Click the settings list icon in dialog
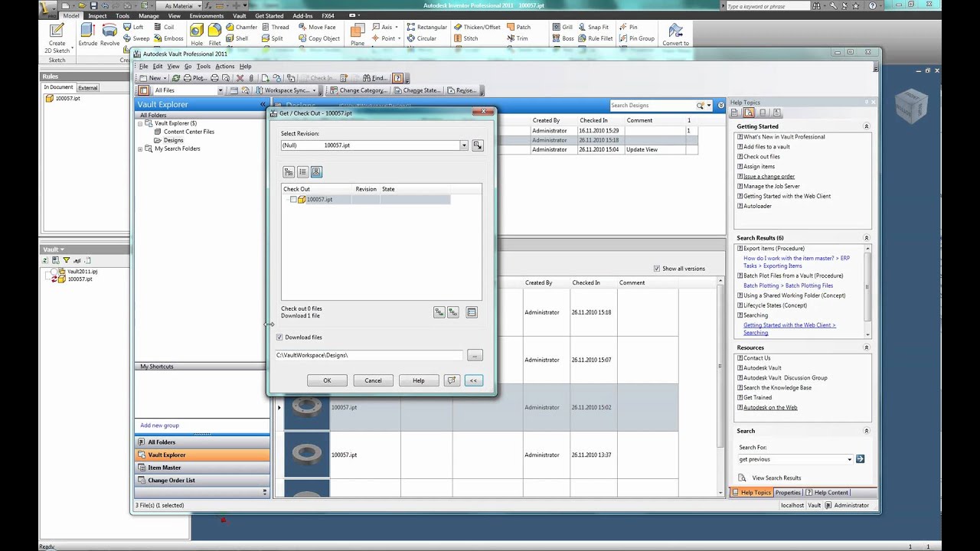The height and width of the screenshot is (551, 980). coord(472,312)
